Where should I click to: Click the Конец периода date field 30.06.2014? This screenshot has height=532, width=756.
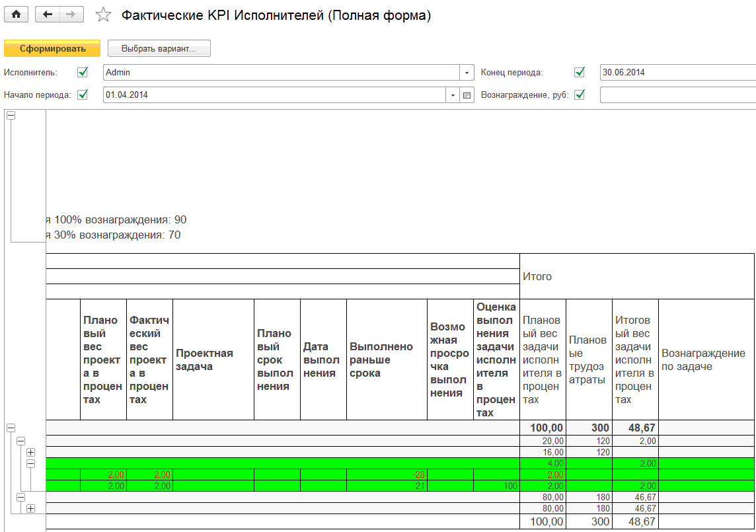pos(674,73)
